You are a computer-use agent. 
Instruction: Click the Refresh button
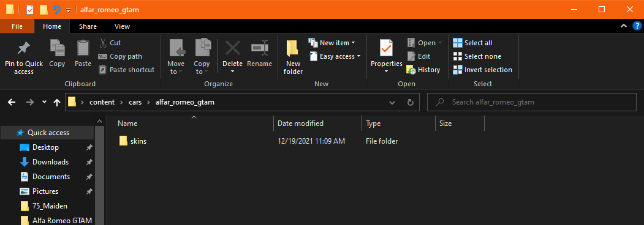pos(410,102)
